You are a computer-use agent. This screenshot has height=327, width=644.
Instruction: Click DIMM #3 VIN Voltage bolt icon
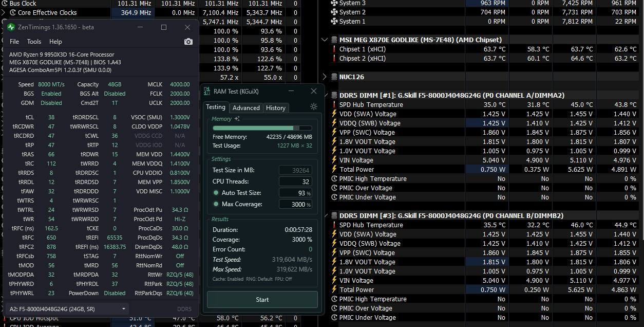334,280
